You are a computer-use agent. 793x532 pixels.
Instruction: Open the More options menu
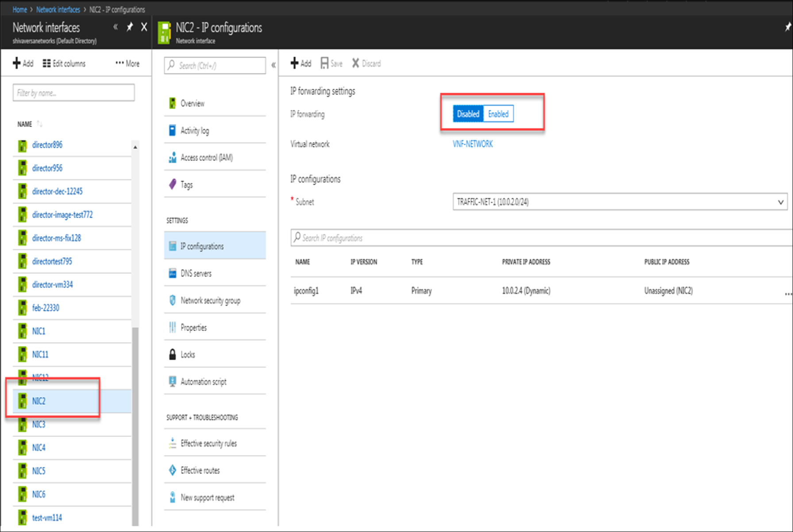click(x=127, y=63)
